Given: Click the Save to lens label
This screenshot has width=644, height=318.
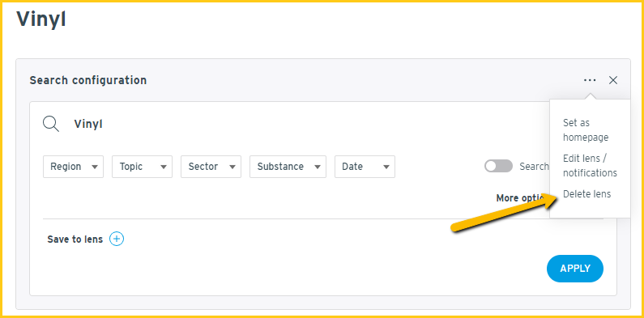Looking at the screenshot, I should click(x=75, y=240).
